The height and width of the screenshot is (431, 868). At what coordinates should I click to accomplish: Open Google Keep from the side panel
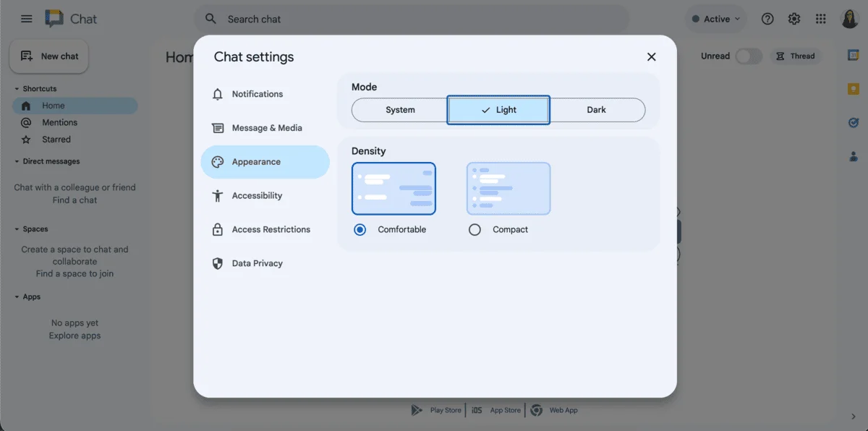tap(854, 88)
